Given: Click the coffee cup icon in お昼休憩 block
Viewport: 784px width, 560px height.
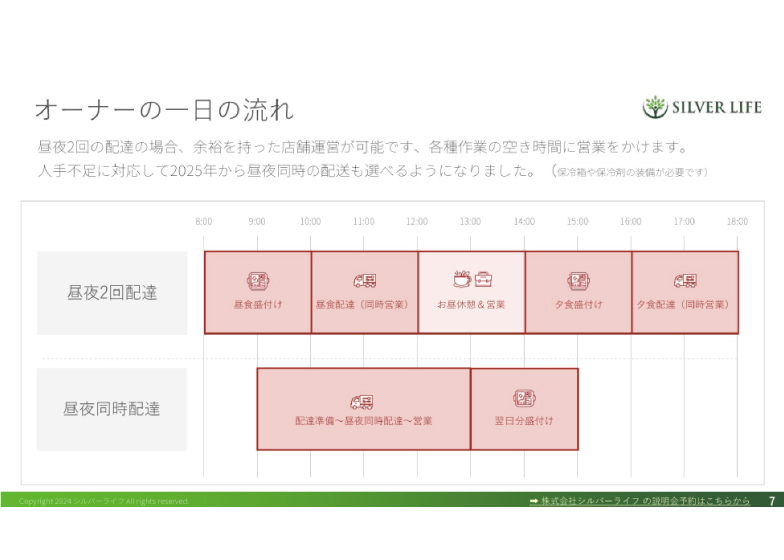Looking at the screenshot, I should (462, 279).
